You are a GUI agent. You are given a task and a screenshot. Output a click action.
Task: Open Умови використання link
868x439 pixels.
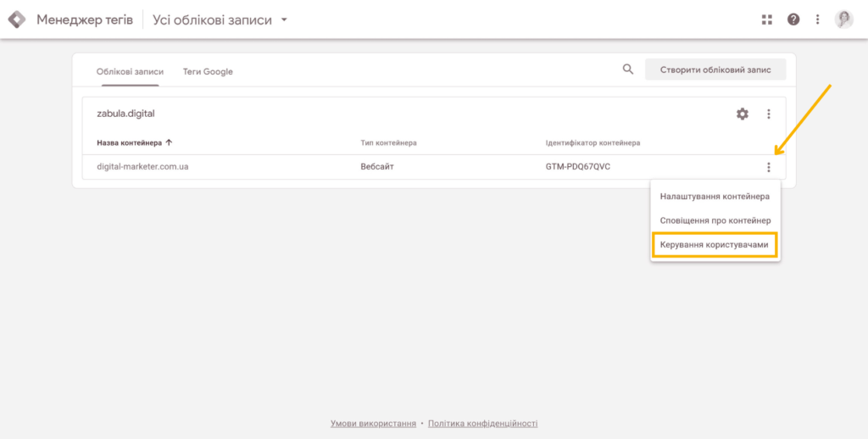point(373,424)
